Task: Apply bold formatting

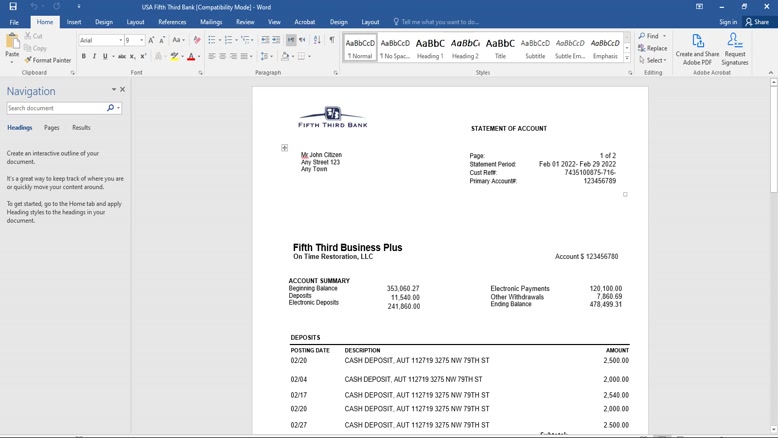Action: click(84, 56)
